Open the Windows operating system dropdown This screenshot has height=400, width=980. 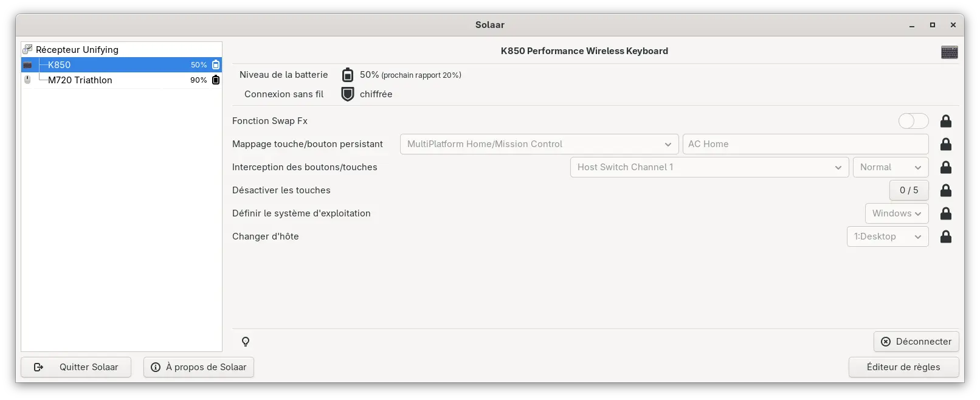(897, 213)
